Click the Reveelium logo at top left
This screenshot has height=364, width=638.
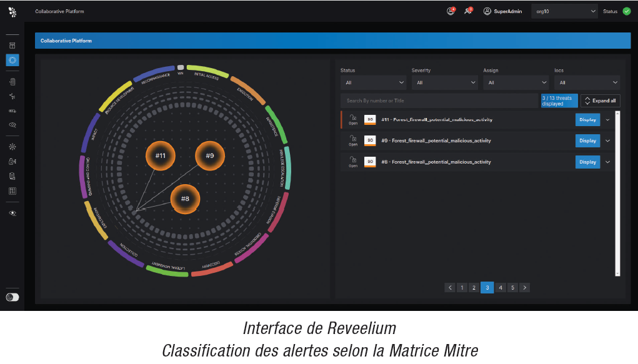[x=12, y=12]
